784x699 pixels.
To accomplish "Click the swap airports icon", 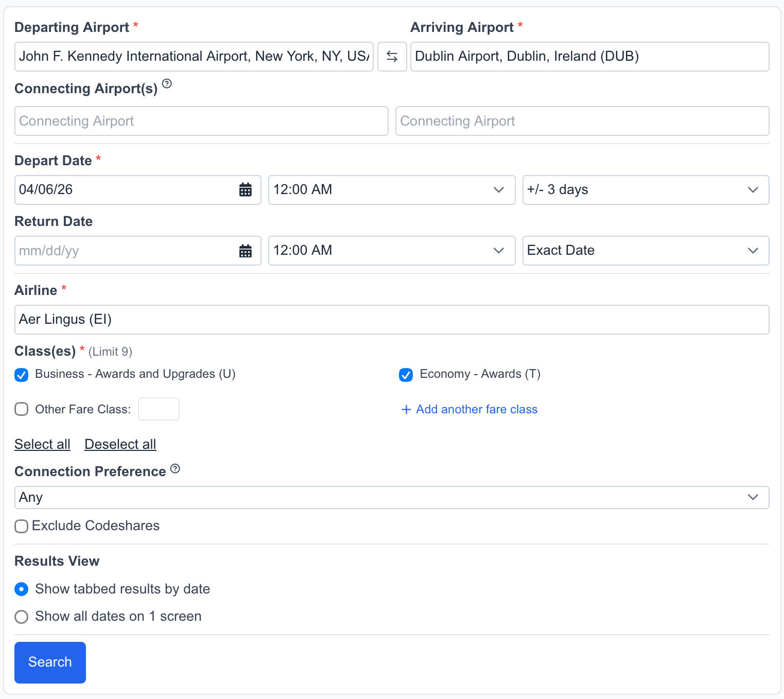I will (x=392, y=56).
